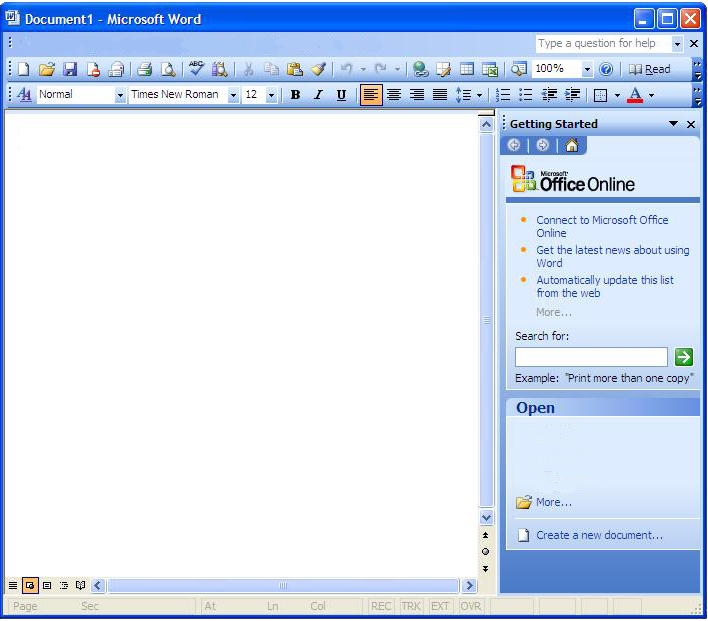
Task: Go to the task pane Home icon
Action: click(x=572, y=145)
